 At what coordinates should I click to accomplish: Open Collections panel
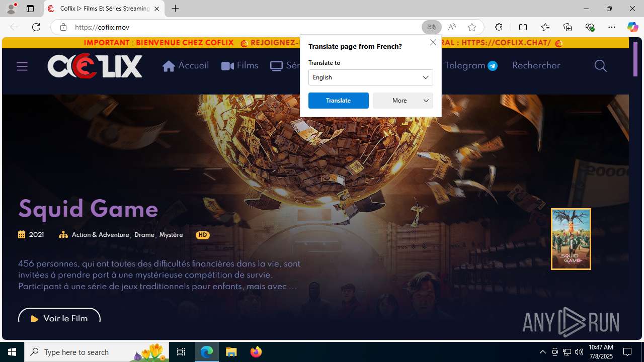[x=568, y=27]
